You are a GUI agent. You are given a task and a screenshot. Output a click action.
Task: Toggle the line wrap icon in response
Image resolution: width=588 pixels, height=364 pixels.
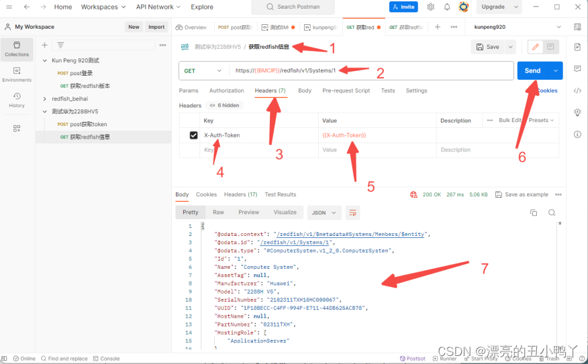click(x=353, y=213)
